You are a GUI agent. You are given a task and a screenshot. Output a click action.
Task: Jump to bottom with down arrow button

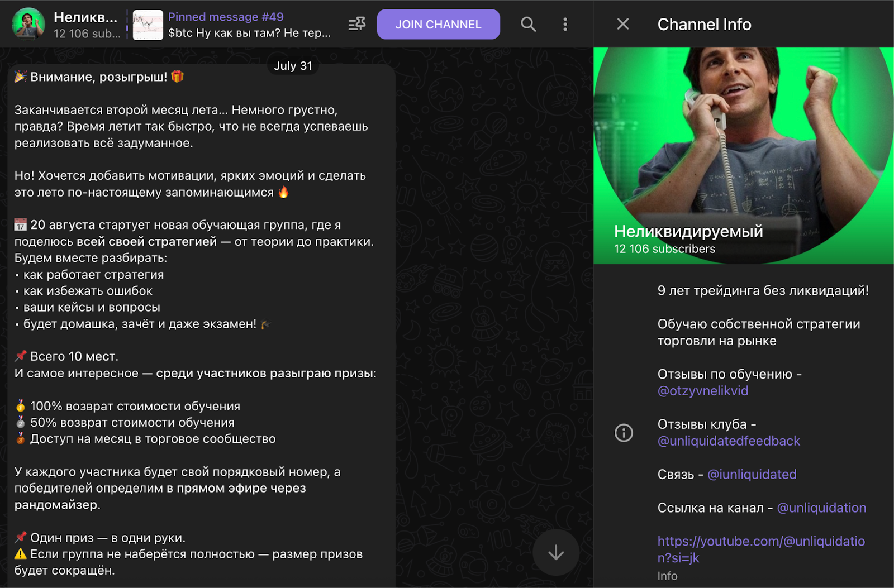pos(555,553)
